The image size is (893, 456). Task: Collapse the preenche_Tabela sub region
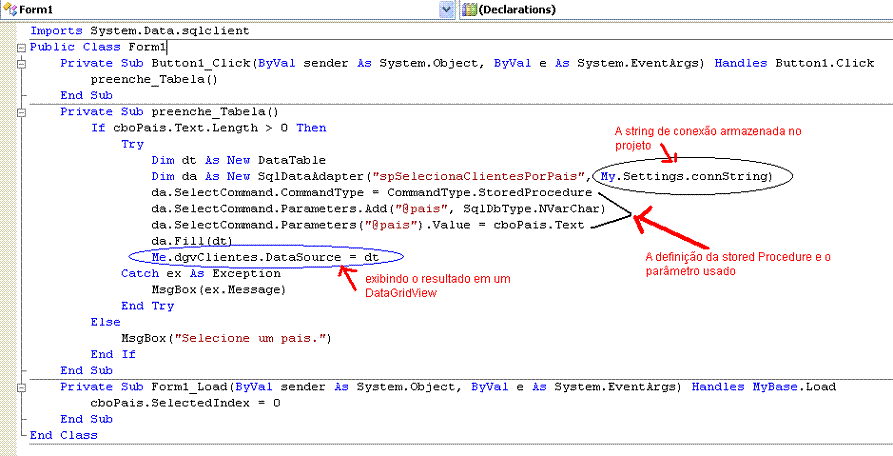pyautogui.click(x=22, y=112)
